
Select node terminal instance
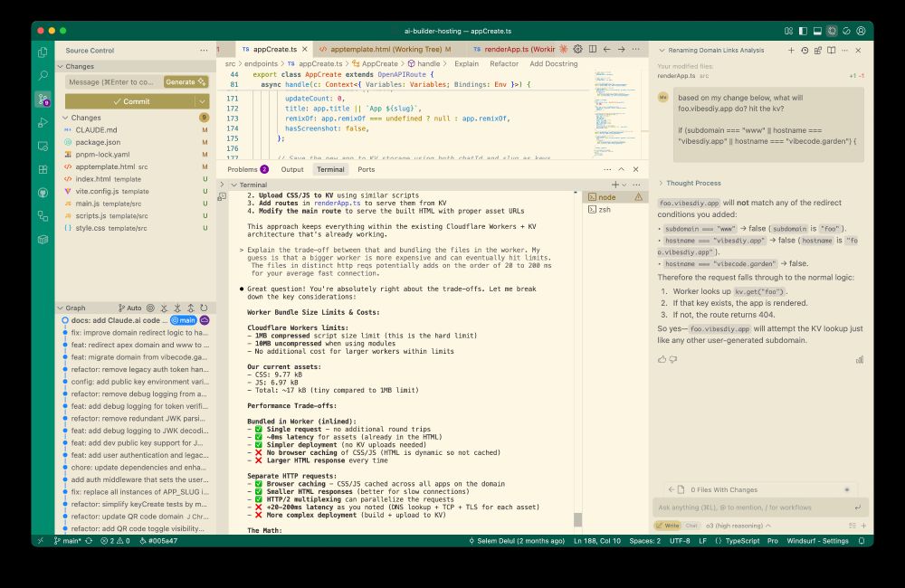(x=614, y=197)
